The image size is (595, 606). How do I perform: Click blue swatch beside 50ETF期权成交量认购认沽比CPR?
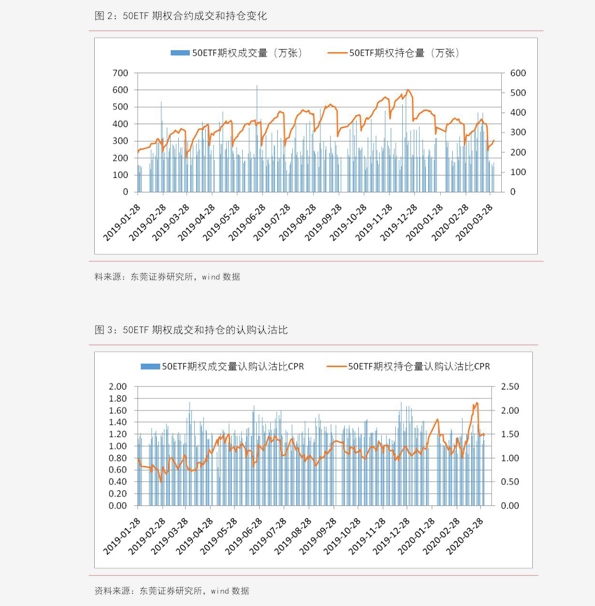click(150, 366)
